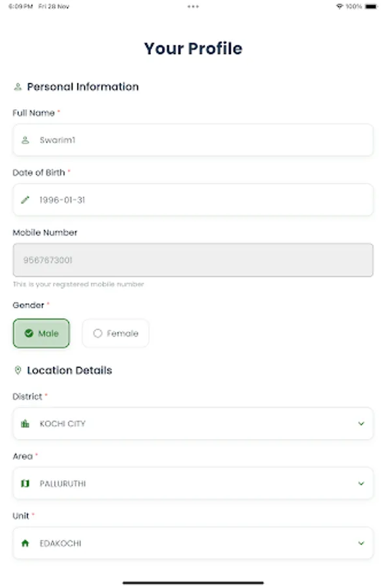Screen dimensions: 386x588
Task: Click the location pin icon beside Location Details
Action: (x=16, y=370)
